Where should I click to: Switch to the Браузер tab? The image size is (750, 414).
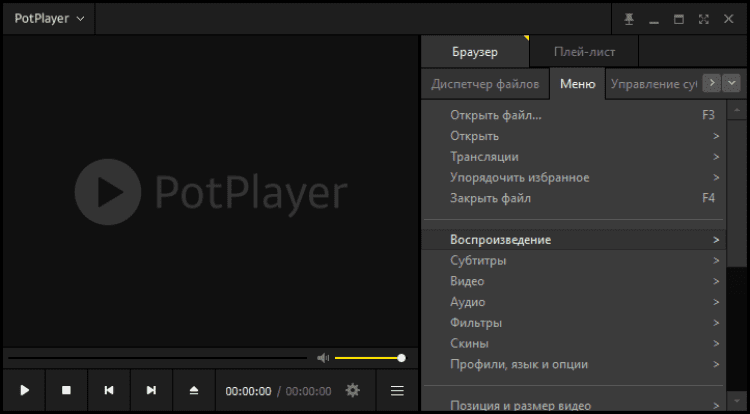tap(475, 52)
